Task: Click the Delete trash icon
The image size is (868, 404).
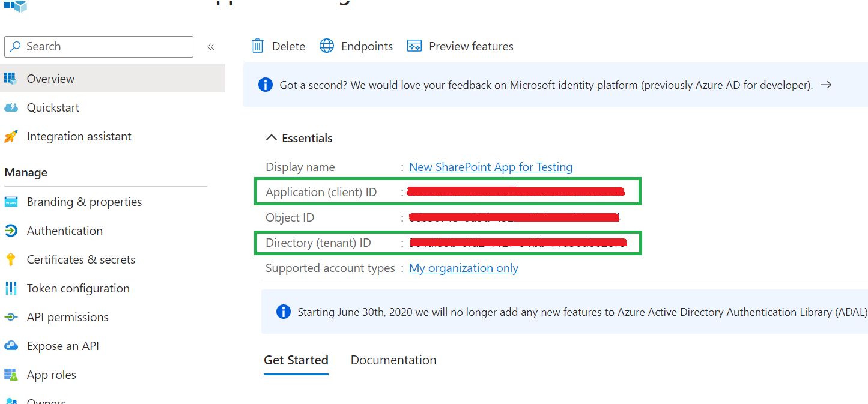Action: coord(258,46)
